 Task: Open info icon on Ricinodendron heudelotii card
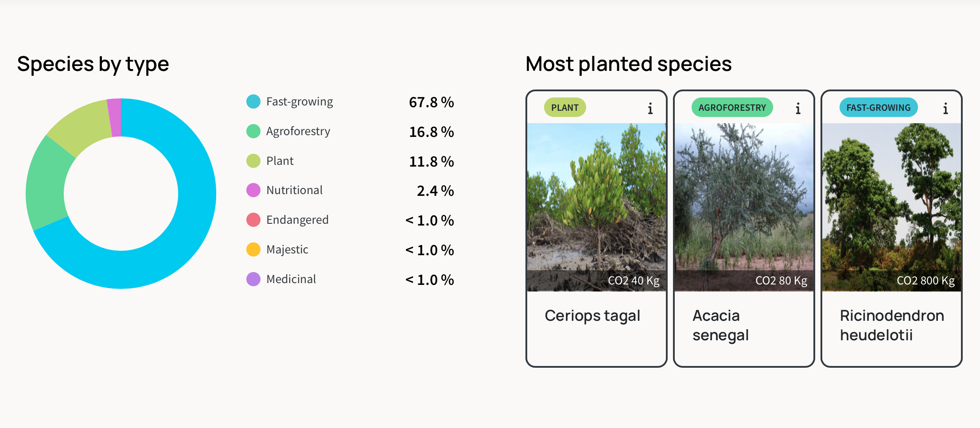[945, 108]
